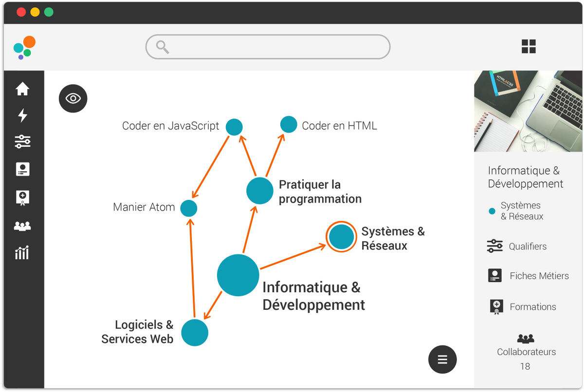
Task: Click the search field at the top
Action: click(x=268, y=47)
